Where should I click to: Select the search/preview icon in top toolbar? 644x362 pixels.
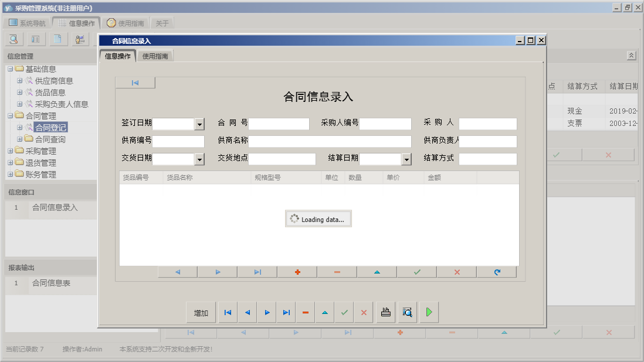(13, 39)
